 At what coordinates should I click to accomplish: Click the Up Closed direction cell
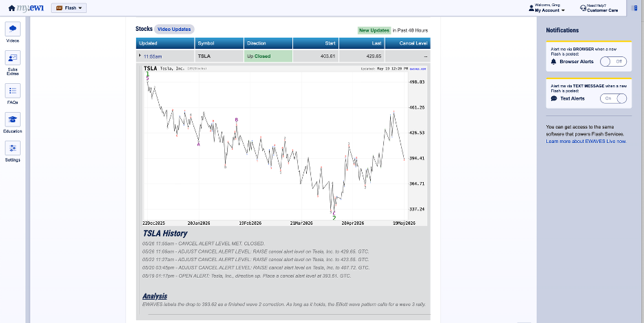[x=268, y=56]
